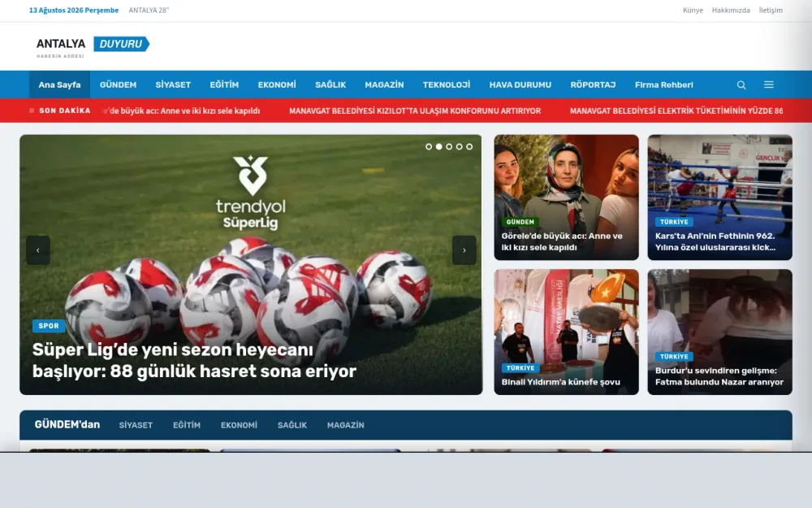Click the Hakkımızda link
Image resolution: width=812 pixels, height=508 pixels.
(x=731, y=11)
